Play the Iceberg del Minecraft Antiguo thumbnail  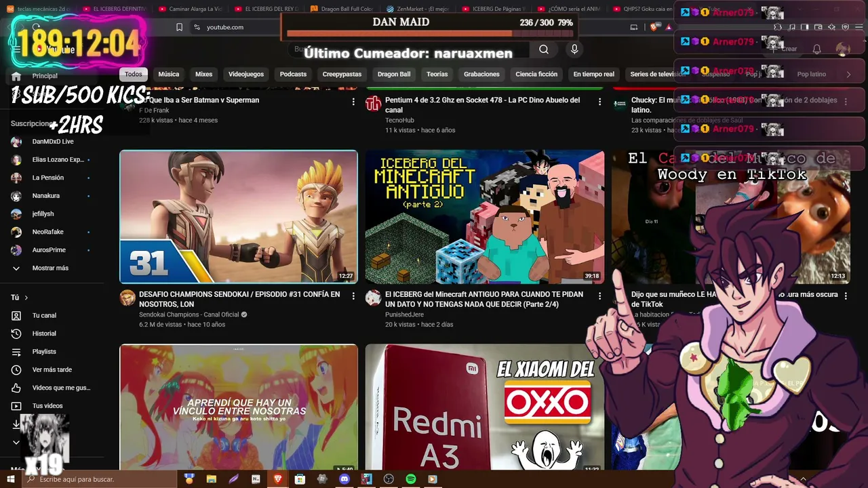(485, 217)
